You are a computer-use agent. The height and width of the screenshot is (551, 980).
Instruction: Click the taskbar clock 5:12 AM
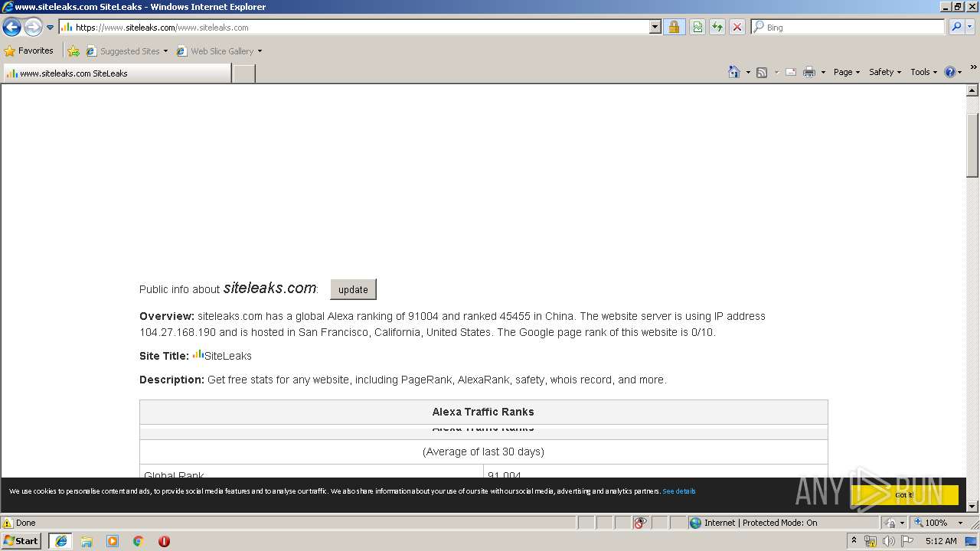[941, 541]
